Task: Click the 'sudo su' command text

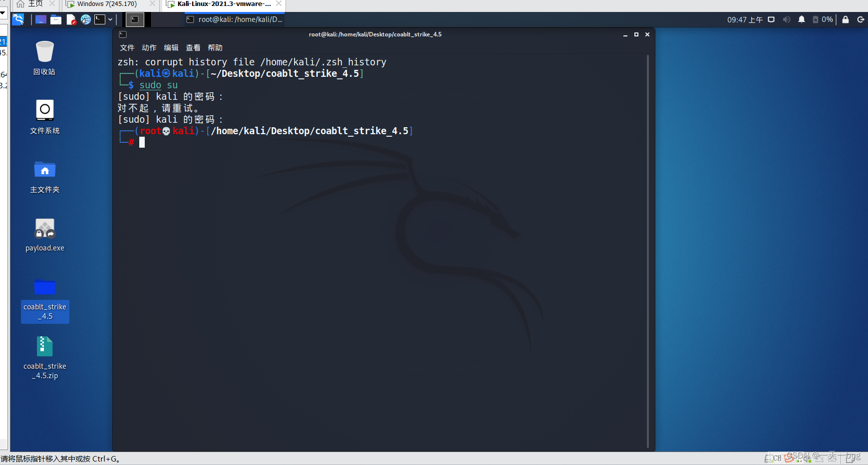Action: point(158,85)
